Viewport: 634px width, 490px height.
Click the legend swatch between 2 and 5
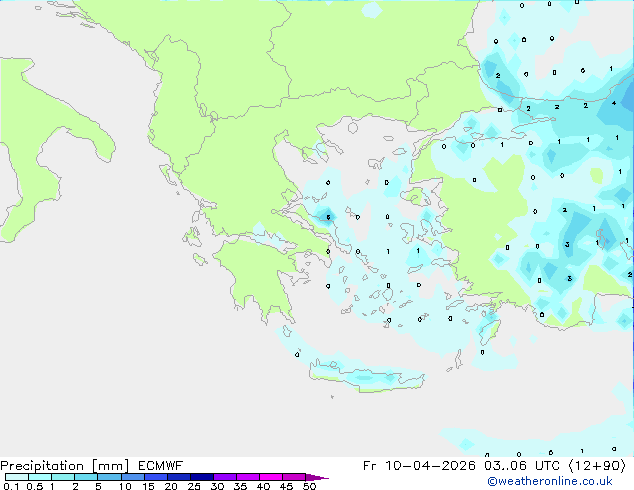tap(86, 477)
